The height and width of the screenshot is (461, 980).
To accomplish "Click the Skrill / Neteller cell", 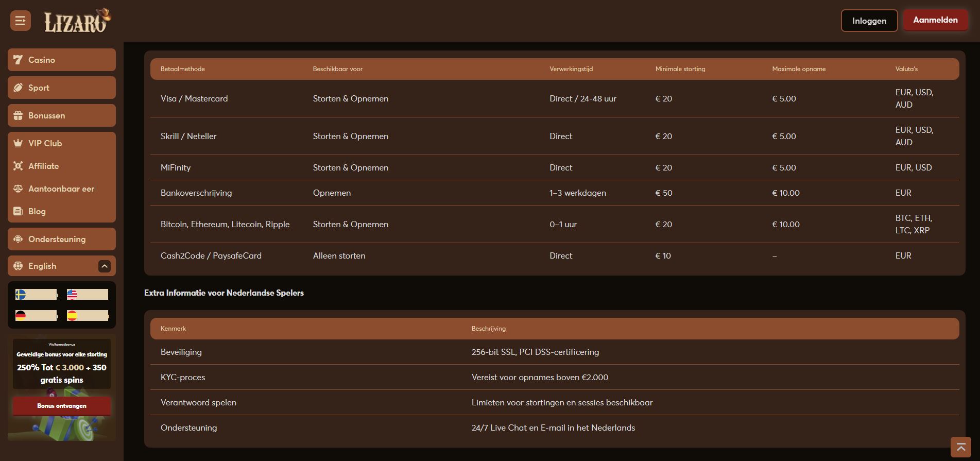I will pyautogui.click(x=188, y=136).
